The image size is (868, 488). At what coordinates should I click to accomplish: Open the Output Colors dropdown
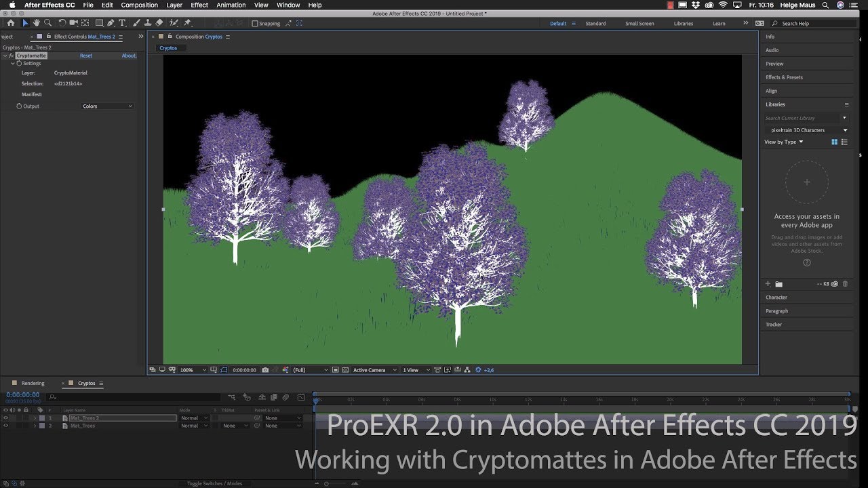click(x=107, y=106)
